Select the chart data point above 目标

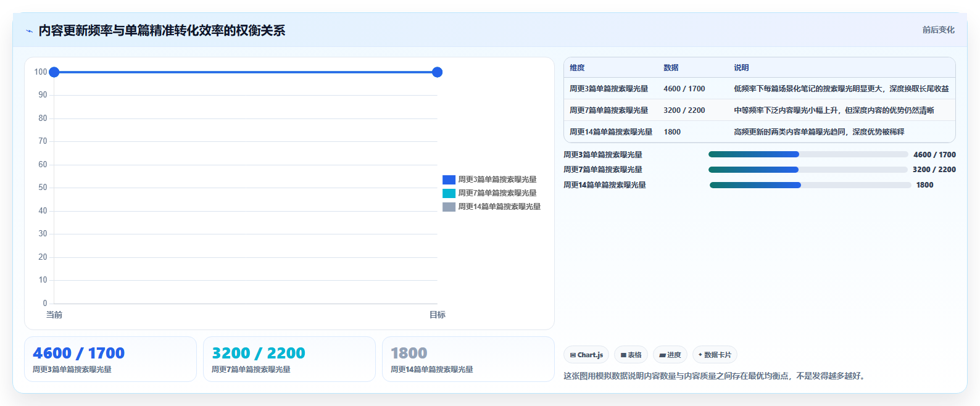click(438, 72)
